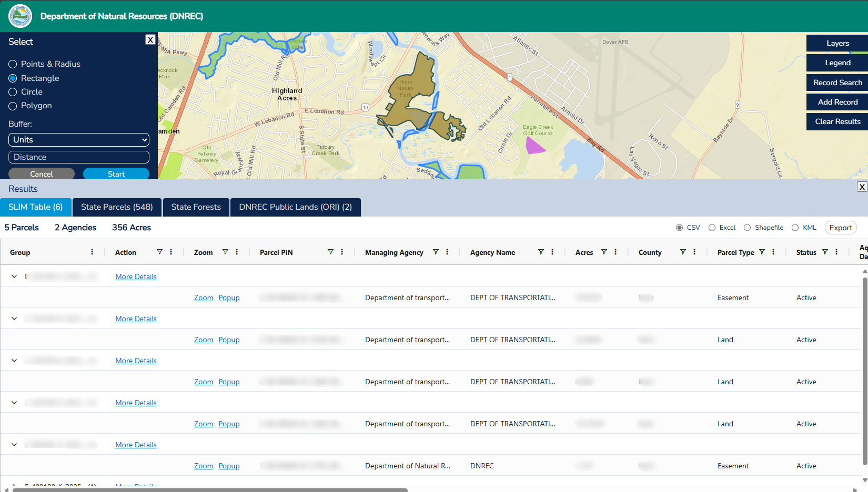Click first row More Details link
This screenshot has width=868, height=492.
(x=136, y=276)
